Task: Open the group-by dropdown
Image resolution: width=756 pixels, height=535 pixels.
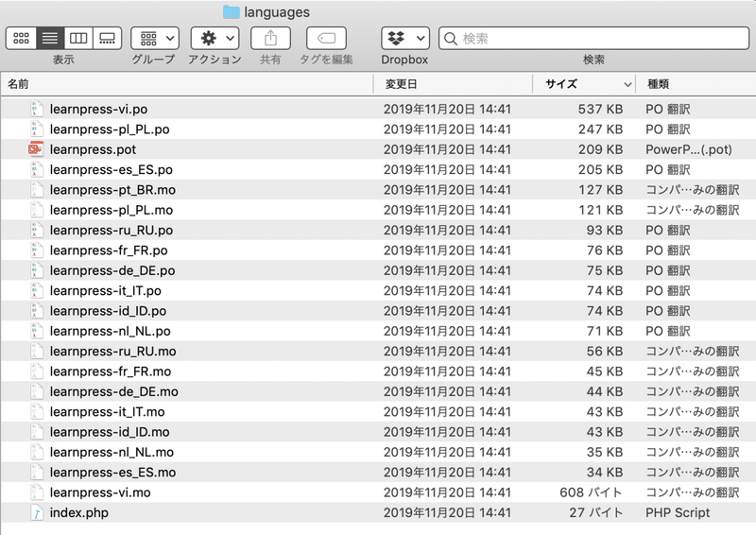Action: [x=155, y=38]
